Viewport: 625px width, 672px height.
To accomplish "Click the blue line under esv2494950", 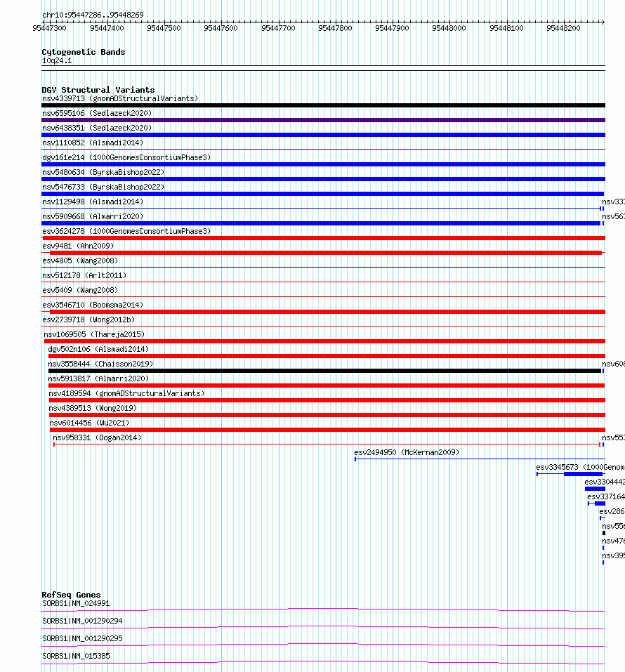I will [480, 459].
